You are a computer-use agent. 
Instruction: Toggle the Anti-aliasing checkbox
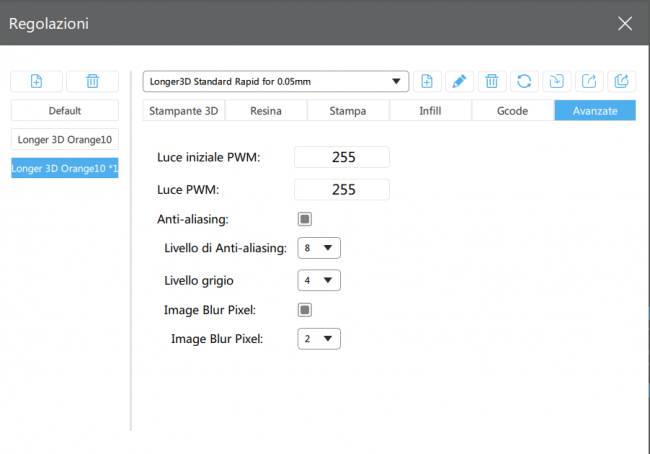[x=305, y=218]
